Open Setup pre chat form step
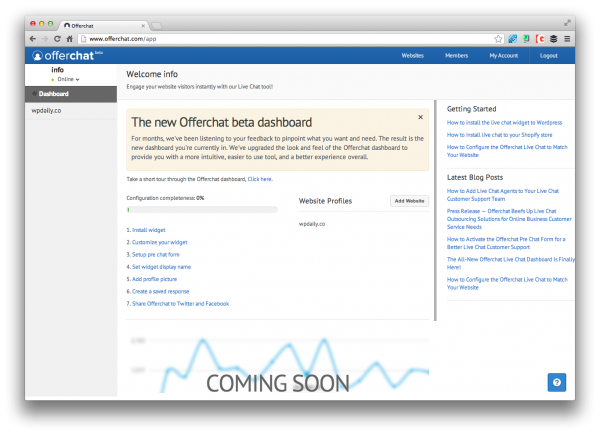The width and height of the screenshot is (600, 435). (155, 254)
